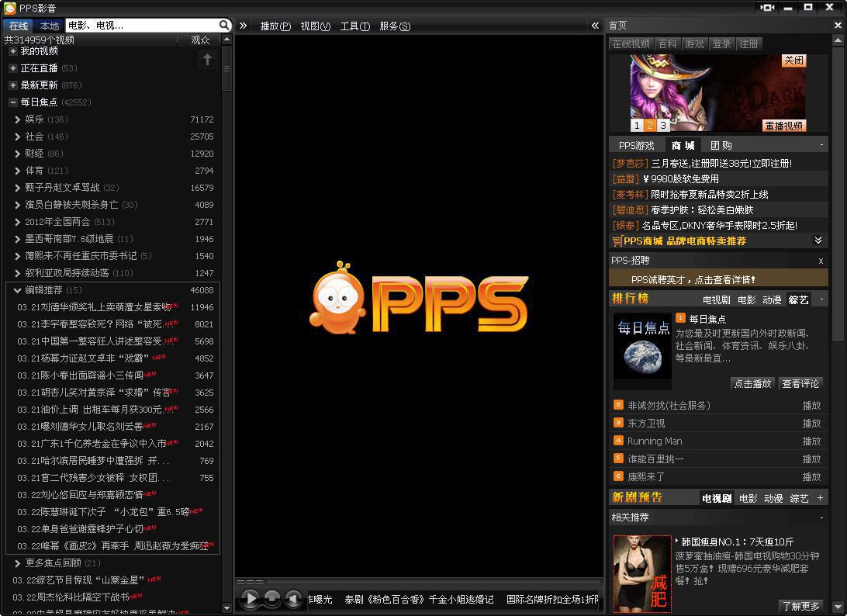This screenshot has height=616, width=847.
Task: Collapse the 排行榜 section minus icon
Action: click(x=821, y=299)
